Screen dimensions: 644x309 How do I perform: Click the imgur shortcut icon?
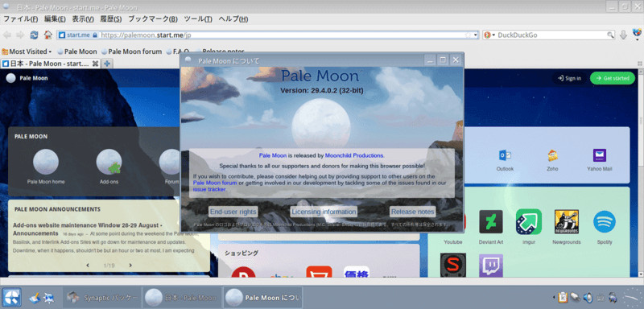[x=529, y=221]
